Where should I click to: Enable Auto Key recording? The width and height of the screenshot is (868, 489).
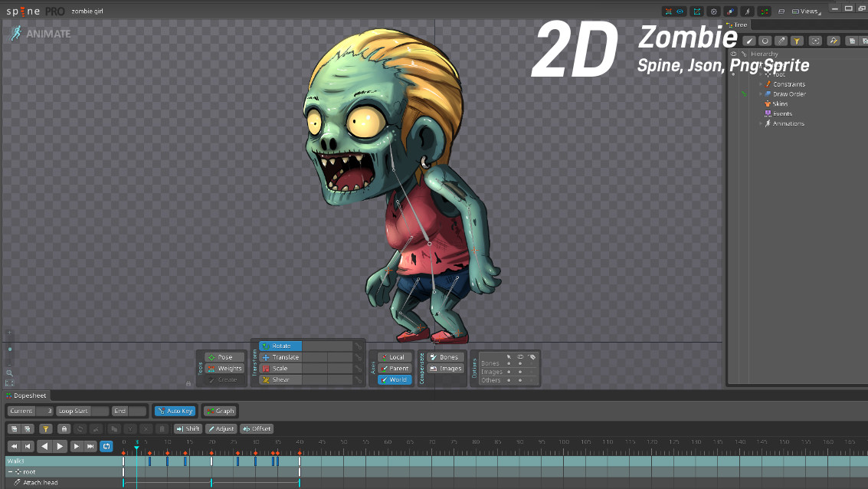pyautogui.click(x=175, y=410)
